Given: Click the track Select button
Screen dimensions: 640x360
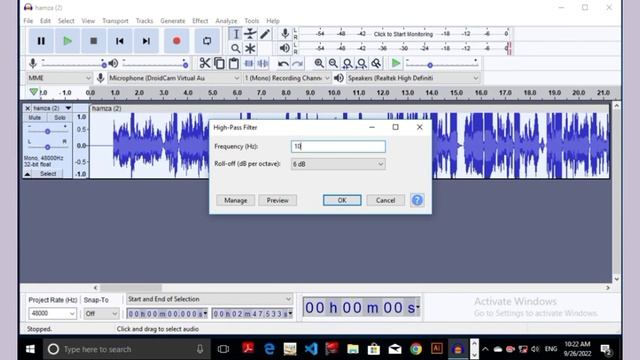Looking at the screenshot, I should (x=48, y=174).
